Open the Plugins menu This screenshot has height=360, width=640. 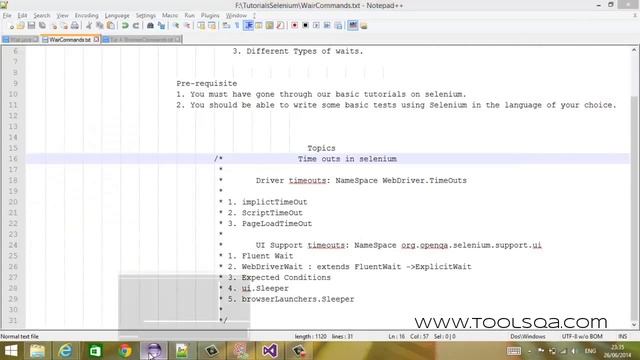210,16
